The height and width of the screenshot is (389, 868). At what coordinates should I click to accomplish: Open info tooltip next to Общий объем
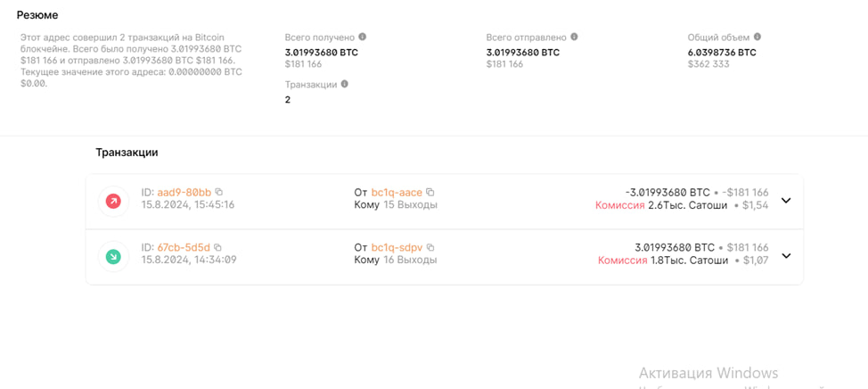757,37
